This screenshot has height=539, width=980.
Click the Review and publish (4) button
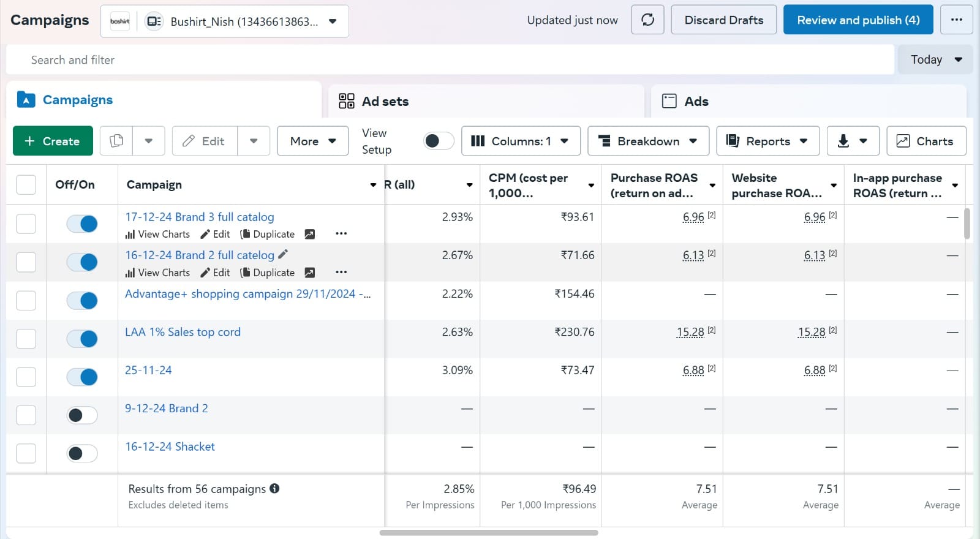tap(858, 20)
